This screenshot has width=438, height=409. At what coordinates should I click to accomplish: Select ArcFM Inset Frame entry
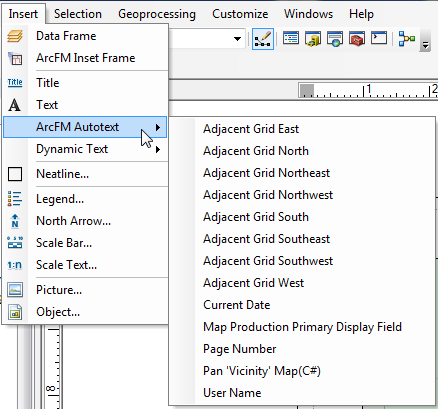click(85, 58)
